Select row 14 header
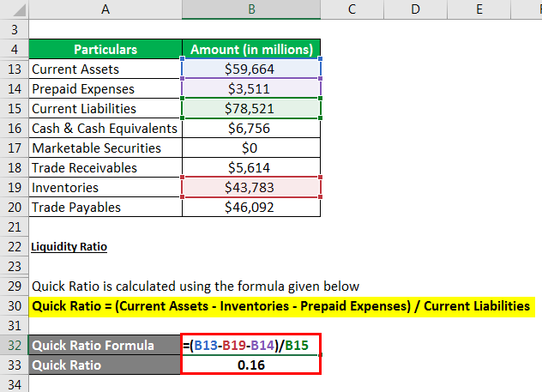 coord(15,88)
